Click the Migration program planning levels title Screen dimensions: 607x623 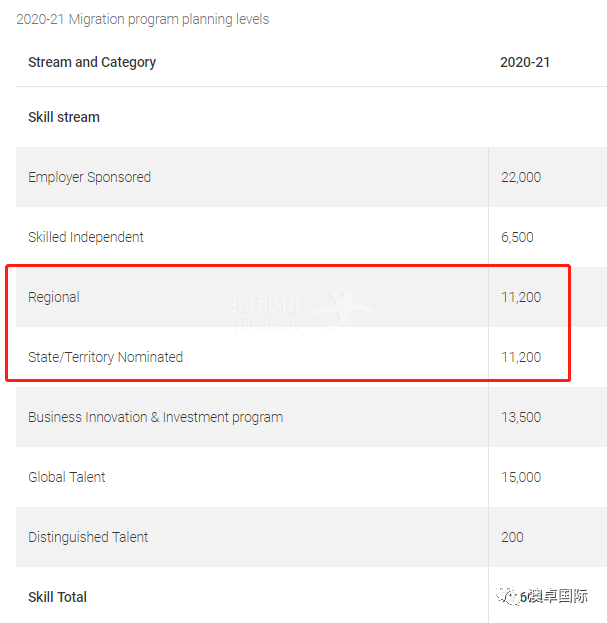click(x=142, y=19)
